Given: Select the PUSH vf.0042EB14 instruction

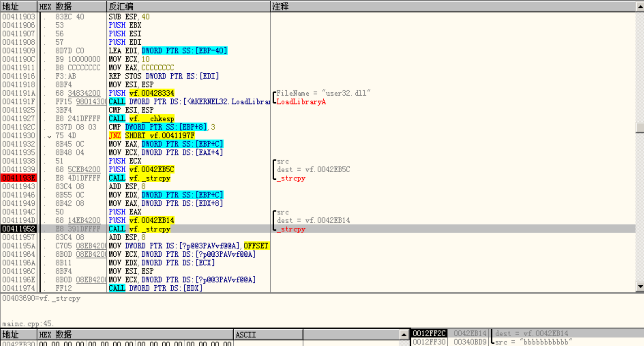Looking at the screenshot, I should pos(141,220).
